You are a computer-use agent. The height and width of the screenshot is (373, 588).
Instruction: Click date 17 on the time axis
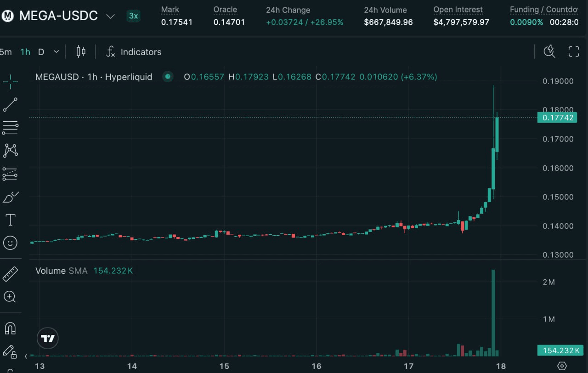(x=408, y=366)
